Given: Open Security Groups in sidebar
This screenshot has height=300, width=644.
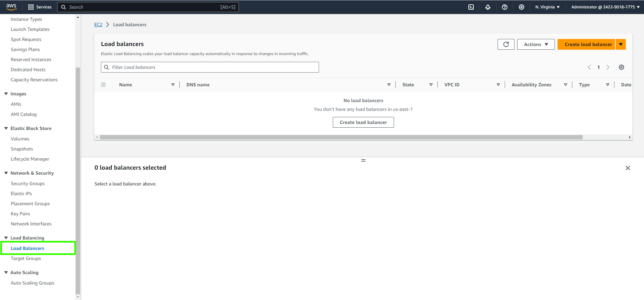Looking at the screenshot, I should [x=28, y=183].
